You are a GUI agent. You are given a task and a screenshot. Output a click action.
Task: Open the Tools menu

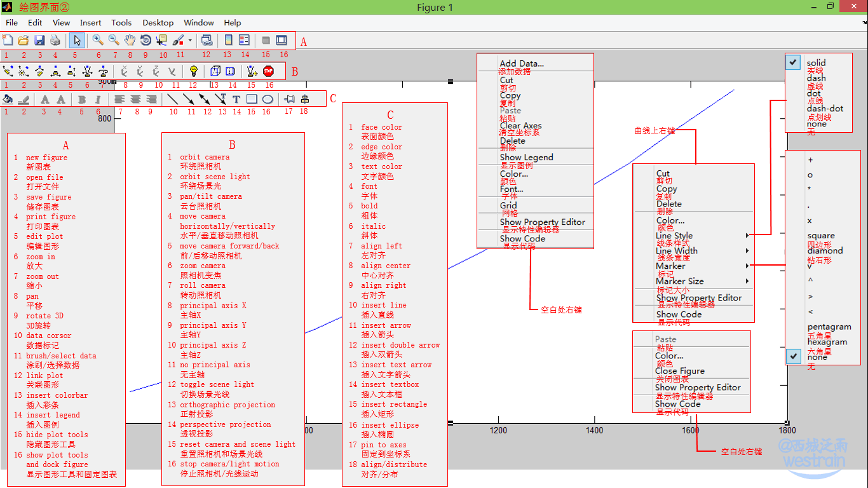121,22
